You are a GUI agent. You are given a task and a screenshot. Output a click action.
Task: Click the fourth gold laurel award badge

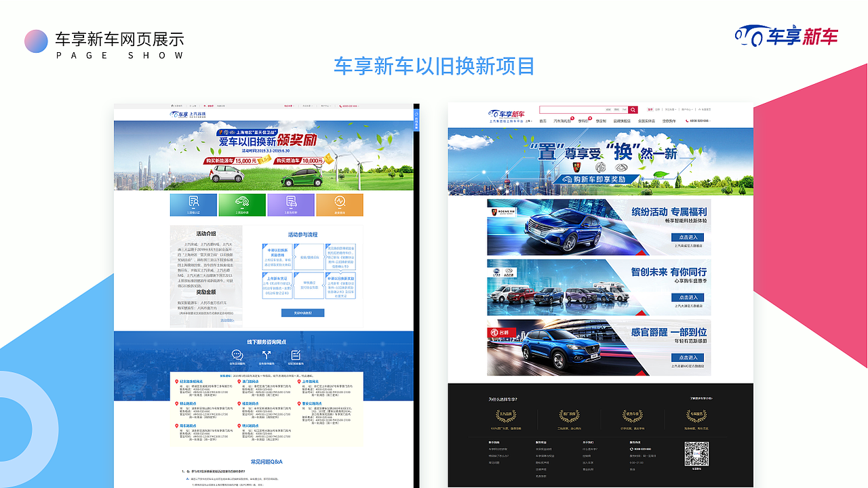[696, 416]
